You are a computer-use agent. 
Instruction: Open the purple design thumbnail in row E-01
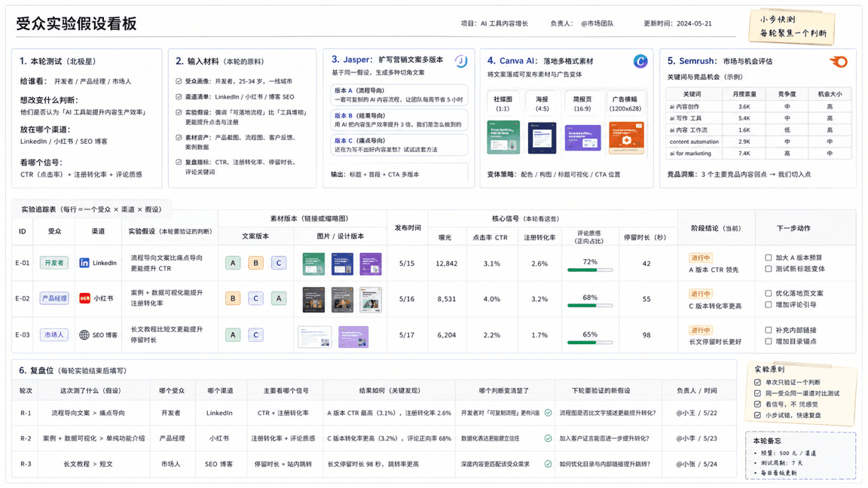pos(371,264)
